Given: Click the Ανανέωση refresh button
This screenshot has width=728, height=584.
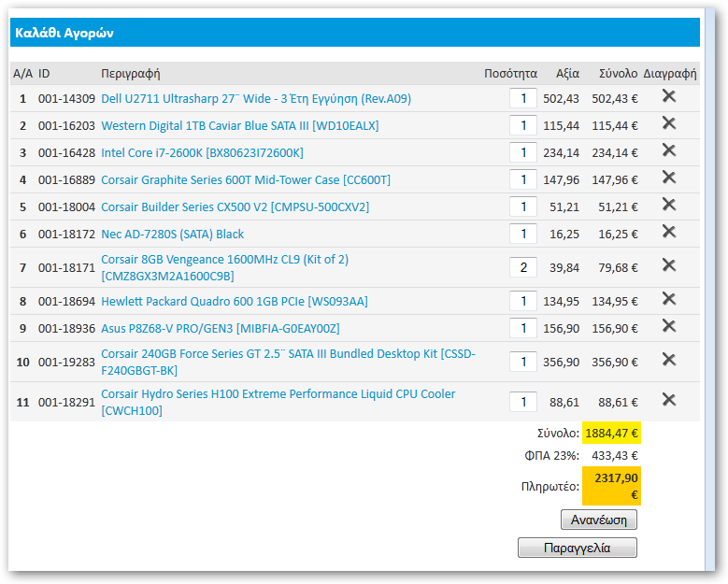Looking at the screenshot, I should click(598, 520).
